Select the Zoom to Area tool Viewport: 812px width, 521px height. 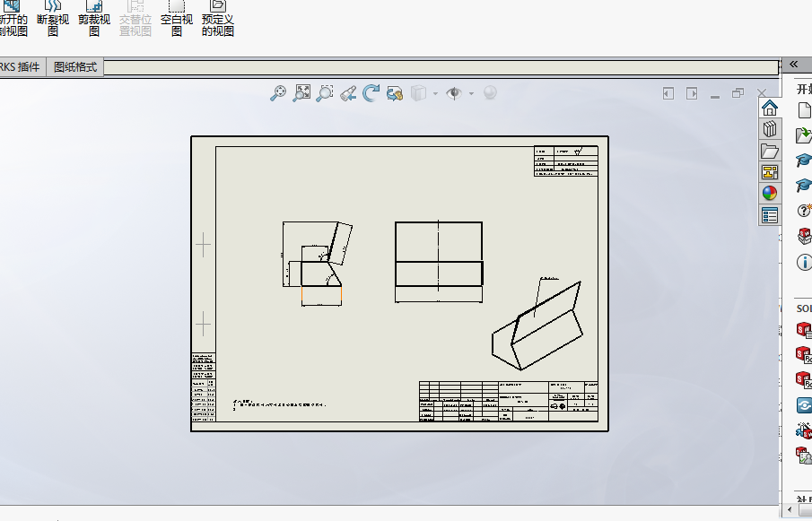[x=325, y=93]
